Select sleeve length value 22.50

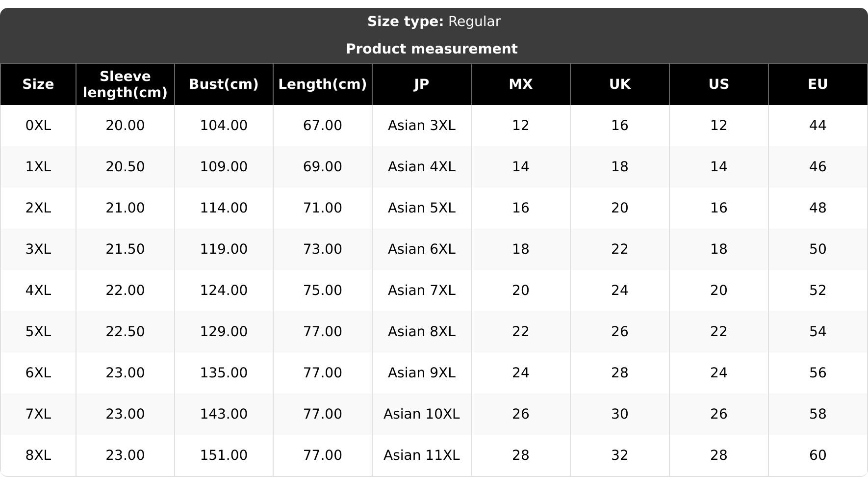(125, 332)
